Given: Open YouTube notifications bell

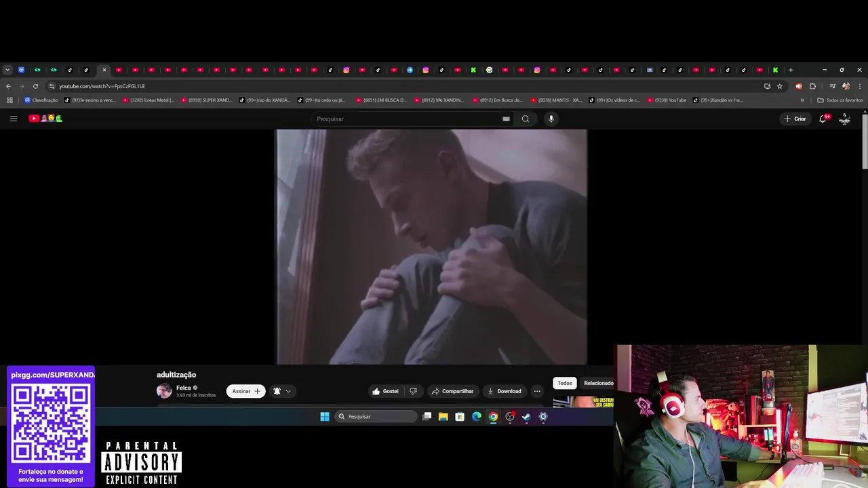Looking at the screenshot, I should [823, 119].
